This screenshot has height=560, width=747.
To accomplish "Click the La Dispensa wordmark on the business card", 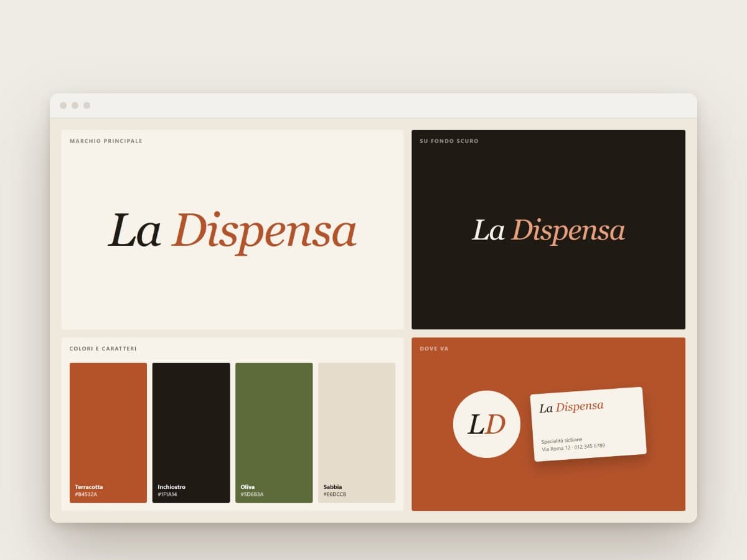I will [x=571, y=407].
